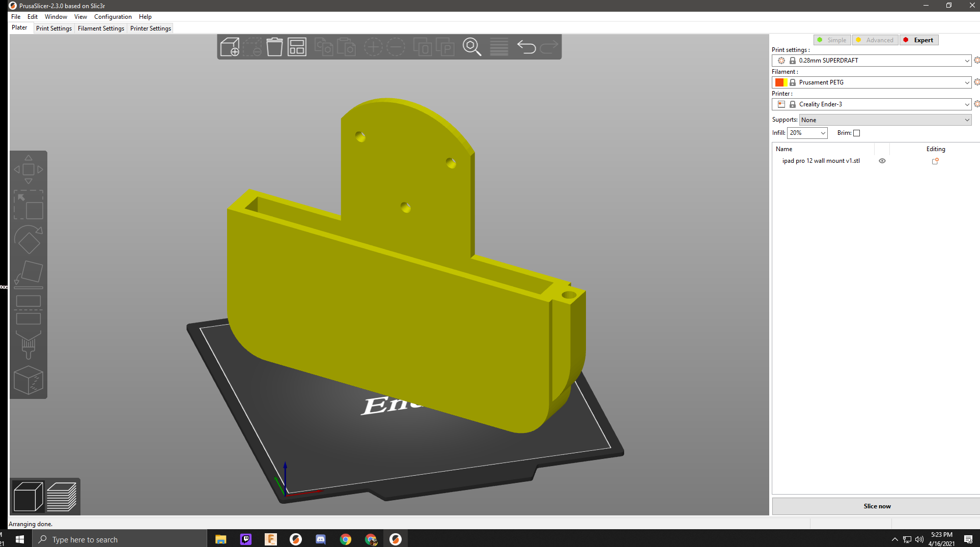Image resolution: width=980 pixels, height=547 pixels.
Task: Open the ipad pro wall mount editing icon
Action: [935, 161]
